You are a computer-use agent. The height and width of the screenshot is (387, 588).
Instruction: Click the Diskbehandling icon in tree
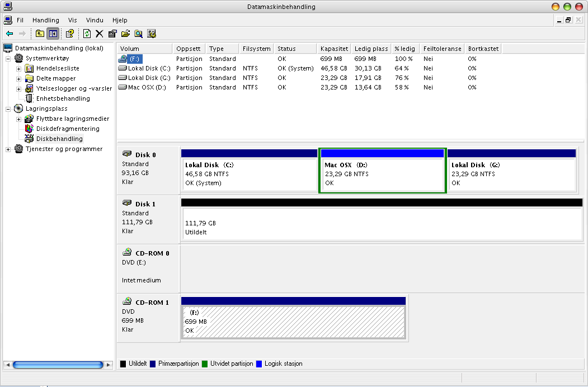point(29,139)
